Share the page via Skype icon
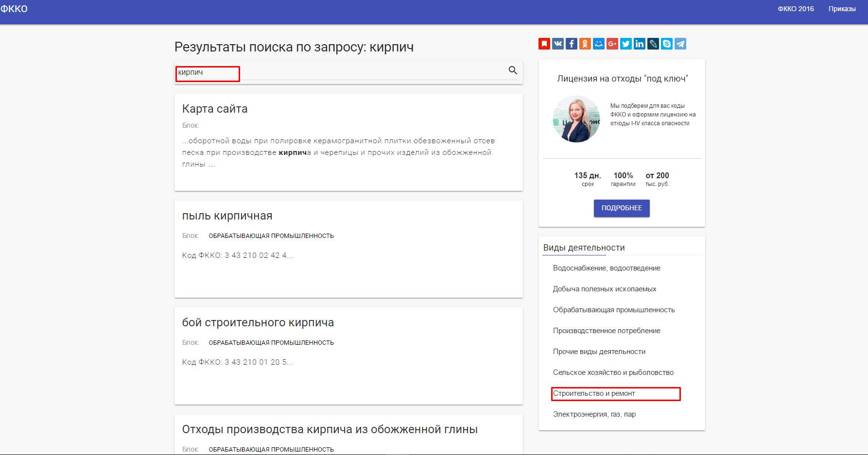 tap(667, 44)
